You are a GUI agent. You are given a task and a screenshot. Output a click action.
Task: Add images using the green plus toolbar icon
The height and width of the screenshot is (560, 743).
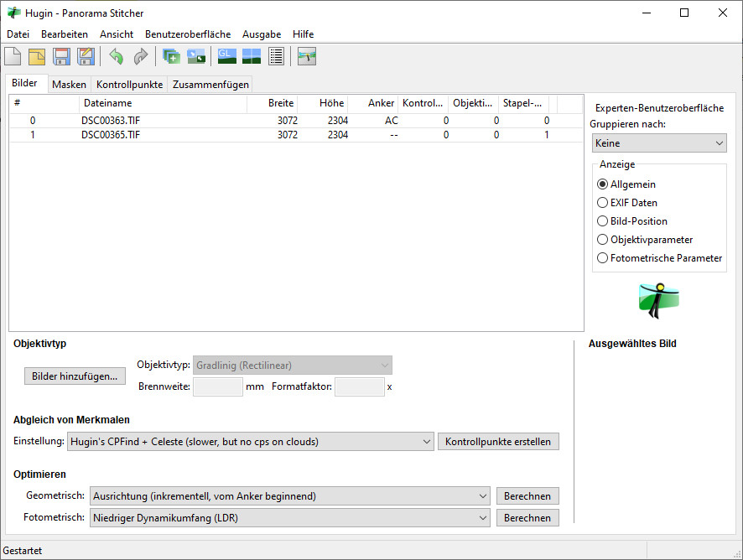tap(172, 56)
